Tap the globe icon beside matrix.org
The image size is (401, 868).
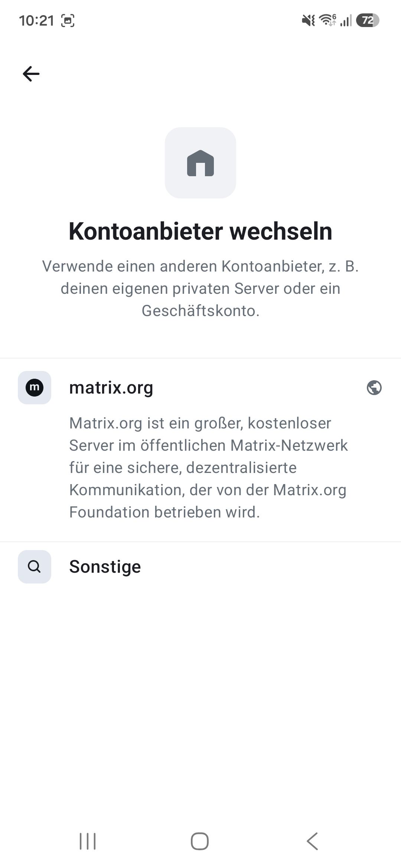point(374,388)
